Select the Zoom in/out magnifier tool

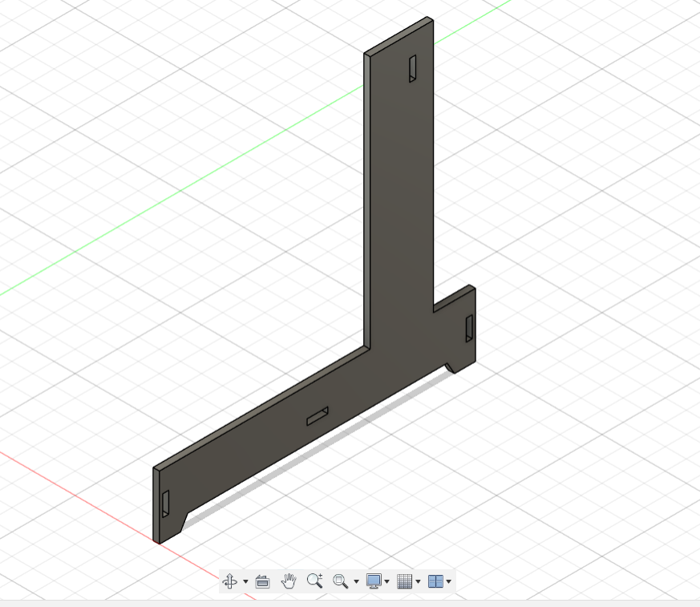coord(315,581)
